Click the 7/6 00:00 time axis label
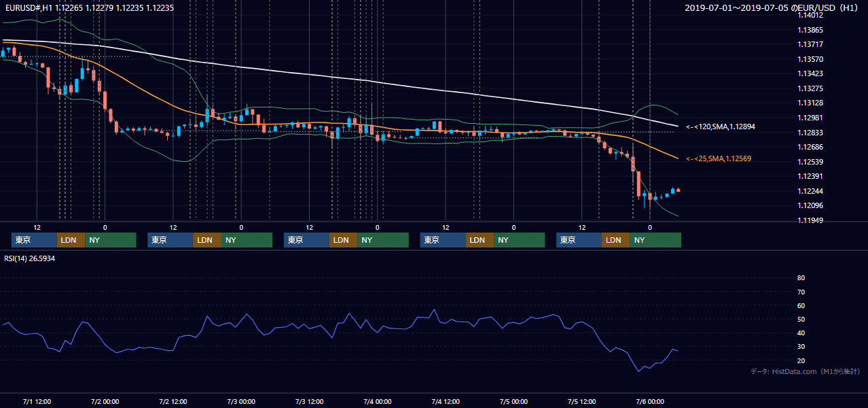The height and width of the screenshot is (408, 868). 650,401
